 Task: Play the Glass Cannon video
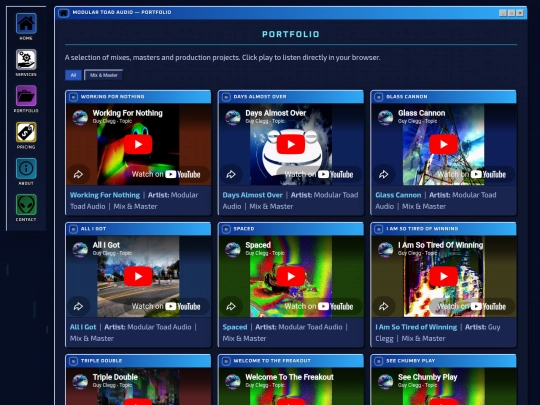[x=444, y=144]
